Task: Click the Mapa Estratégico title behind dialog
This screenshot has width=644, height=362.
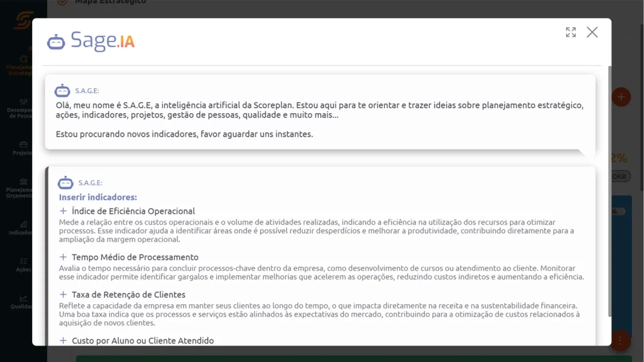Action: (x=111, y=2)
